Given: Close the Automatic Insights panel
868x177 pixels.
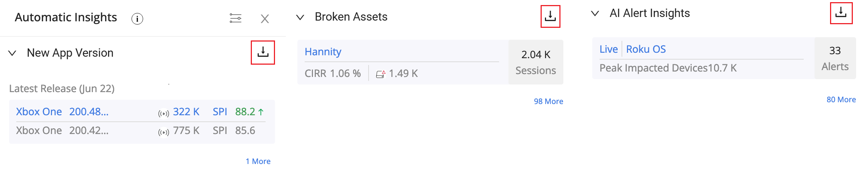Looking at the screenshot, I should point(265,19).
